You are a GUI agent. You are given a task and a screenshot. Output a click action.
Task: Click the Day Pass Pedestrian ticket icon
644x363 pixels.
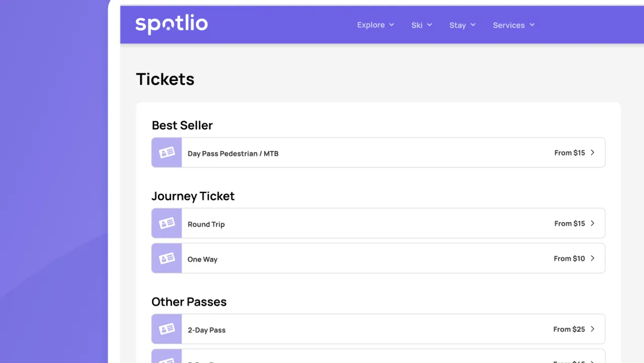(167, 153)
